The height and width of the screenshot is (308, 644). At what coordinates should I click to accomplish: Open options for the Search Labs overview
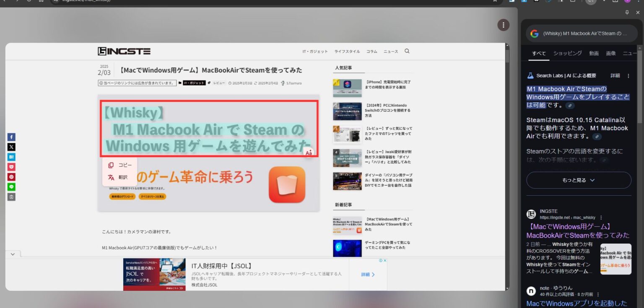coord(628,75)
